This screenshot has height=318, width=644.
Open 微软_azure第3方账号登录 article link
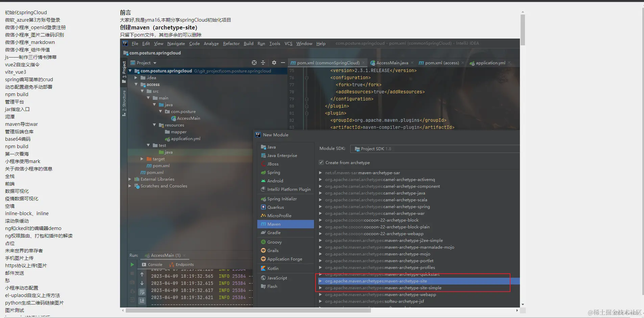click(x=32, y=20)
